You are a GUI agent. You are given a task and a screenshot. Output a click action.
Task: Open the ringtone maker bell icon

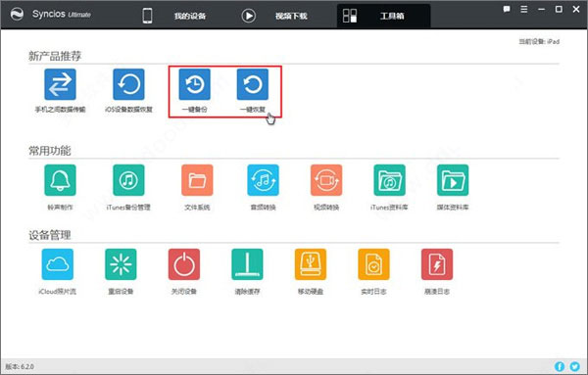pos(60,180)
